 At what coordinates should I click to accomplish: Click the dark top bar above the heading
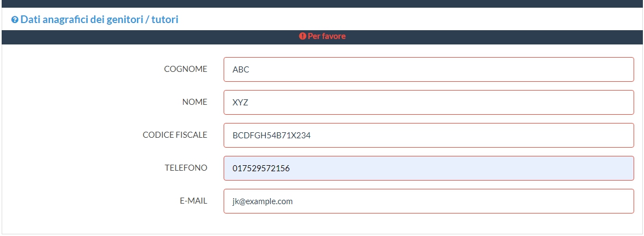(322, 3)
